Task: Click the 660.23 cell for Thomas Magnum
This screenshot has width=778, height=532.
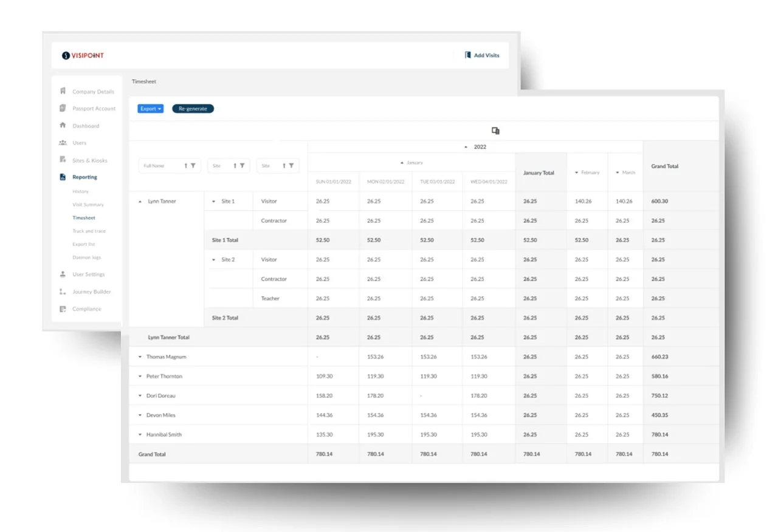Action: click(x=681, y=356)
